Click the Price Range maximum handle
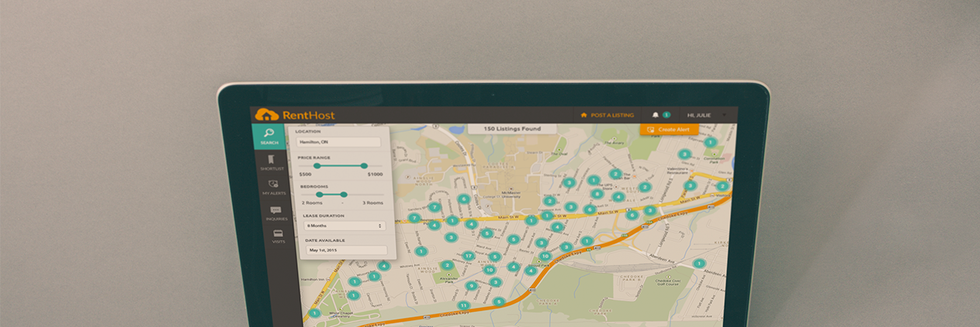This screenshot has width=980, height=327. (364, 165)
